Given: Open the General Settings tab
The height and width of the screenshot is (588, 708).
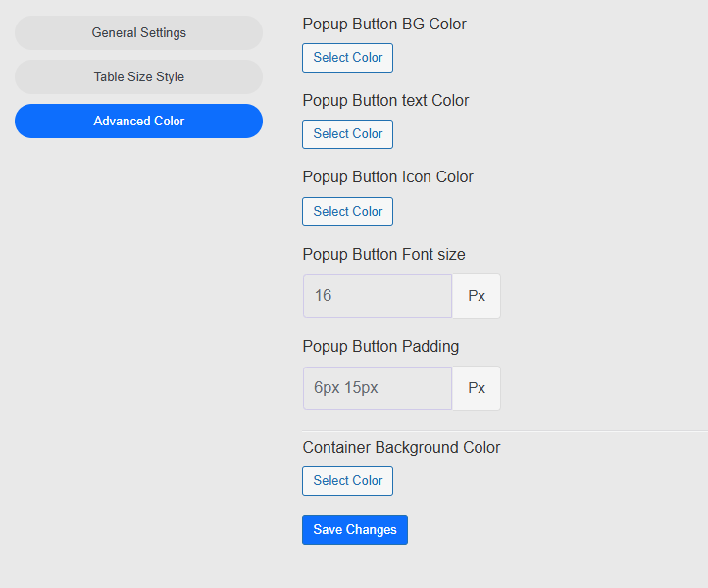Looking at the screenshot, I should pyautogui.click(x=138, y=32).
